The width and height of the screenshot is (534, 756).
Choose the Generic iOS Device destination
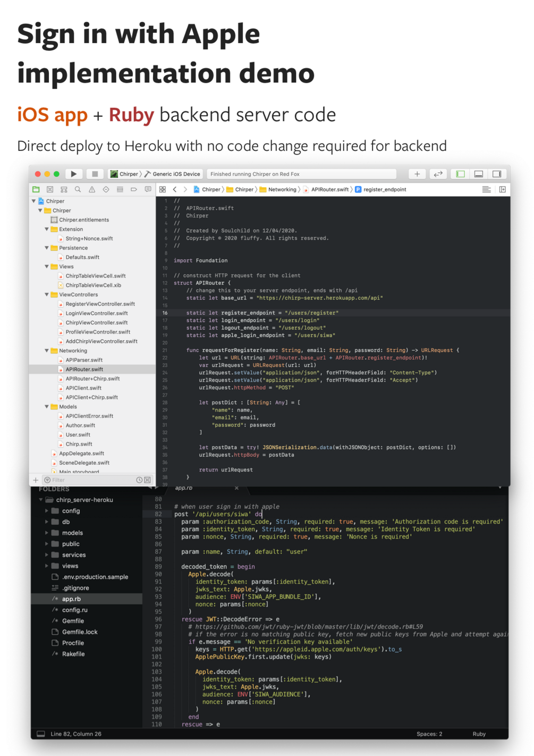click(x=173, y=174)
